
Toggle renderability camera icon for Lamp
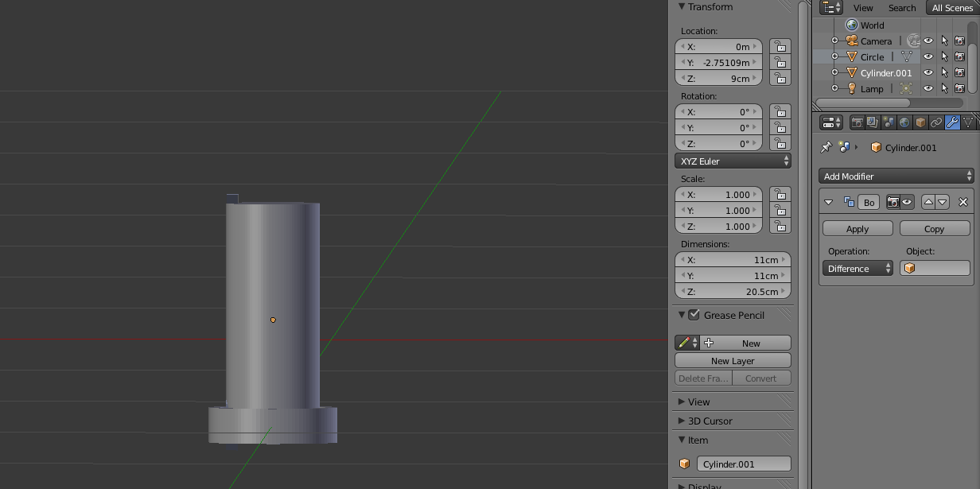tap(960, 88)
